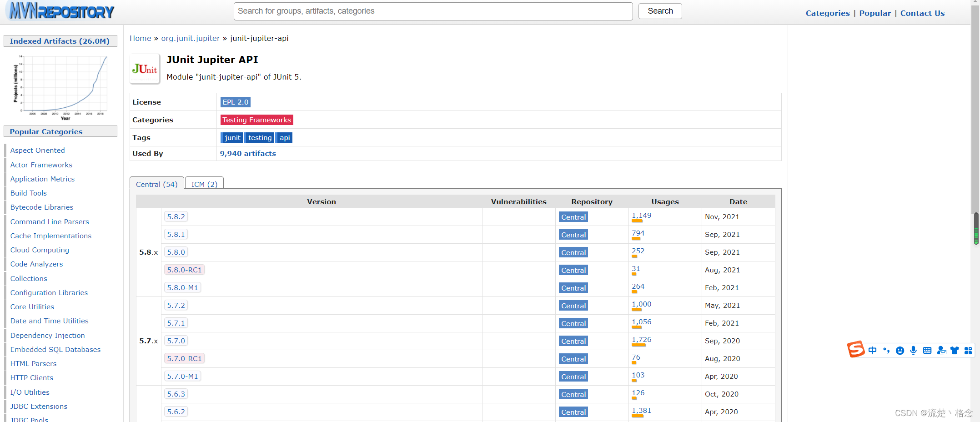Switch to the ICM (2) tab
Viewport: 980px width, 422px height.
point(205,184)
